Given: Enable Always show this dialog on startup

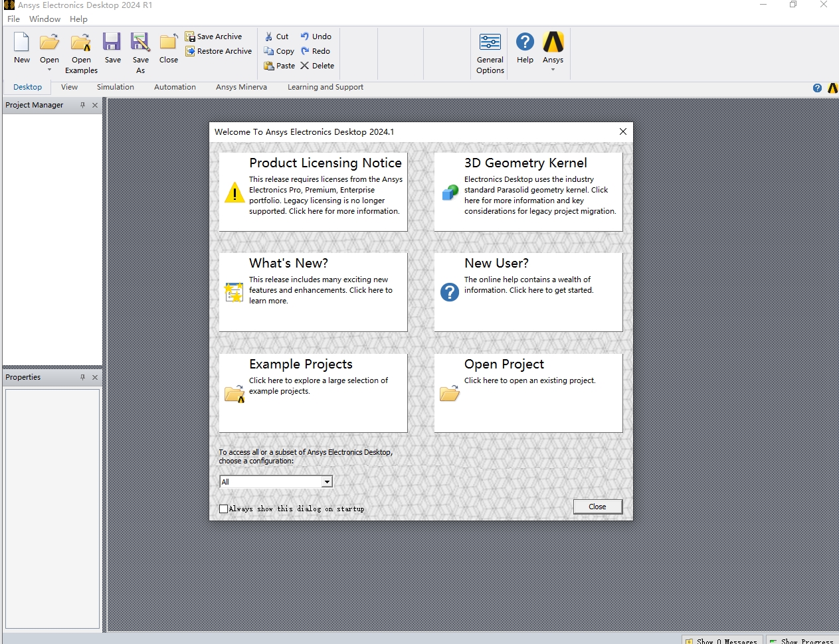Looking at the screenshot, I should [224, 509].
